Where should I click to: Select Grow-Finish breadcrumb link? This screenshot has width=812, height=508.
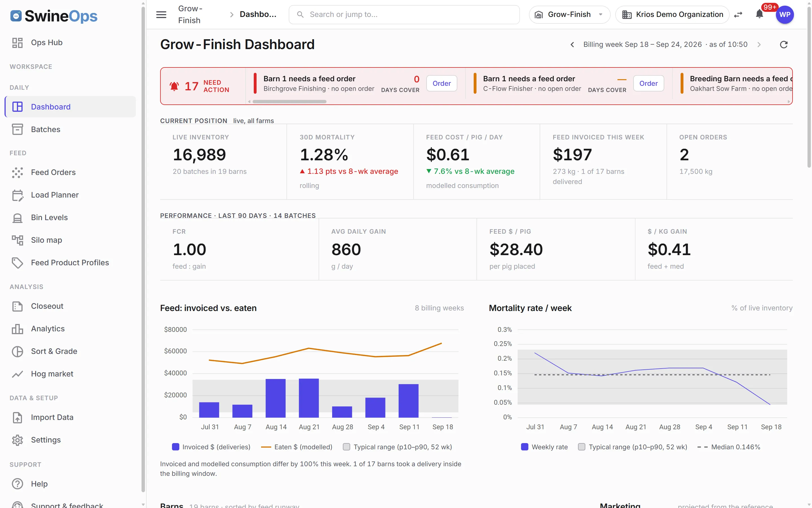(x=190, y=14)
